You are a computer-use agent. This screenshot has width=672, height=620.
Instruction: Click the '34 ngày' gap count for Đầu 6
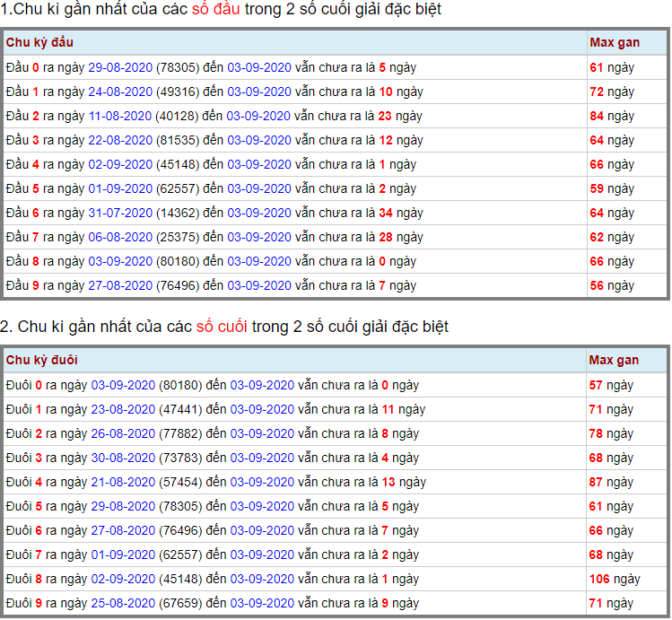point(401,213)
